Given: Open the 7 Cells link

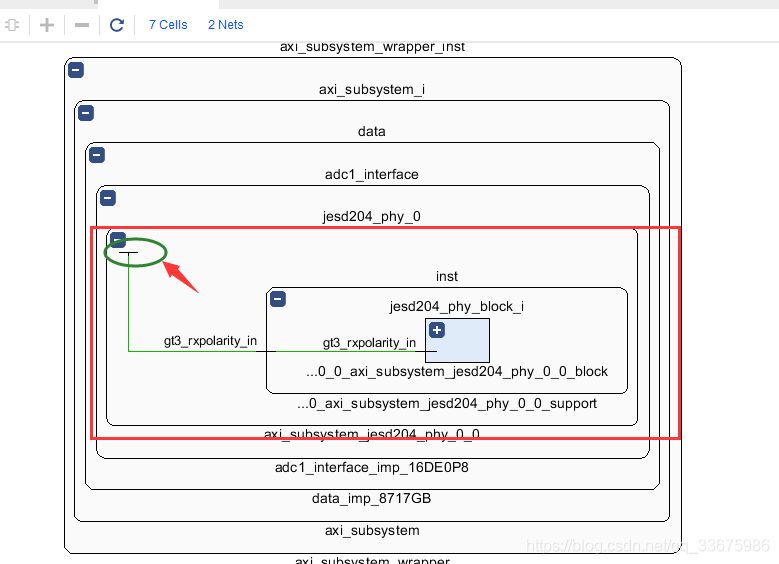Looking at the screenshot, I should pyautogui.click(x=168, y=25).
